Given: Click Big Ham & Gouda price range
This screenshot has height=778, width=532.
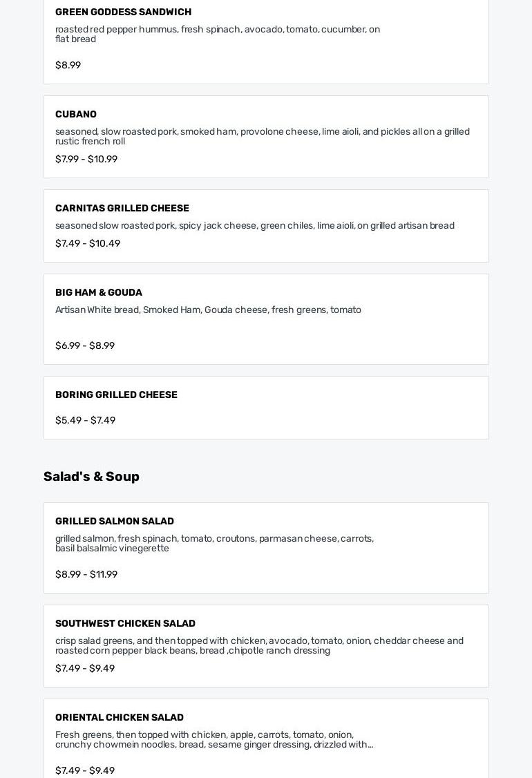Looking at the screenshot, I should (85, 345).
